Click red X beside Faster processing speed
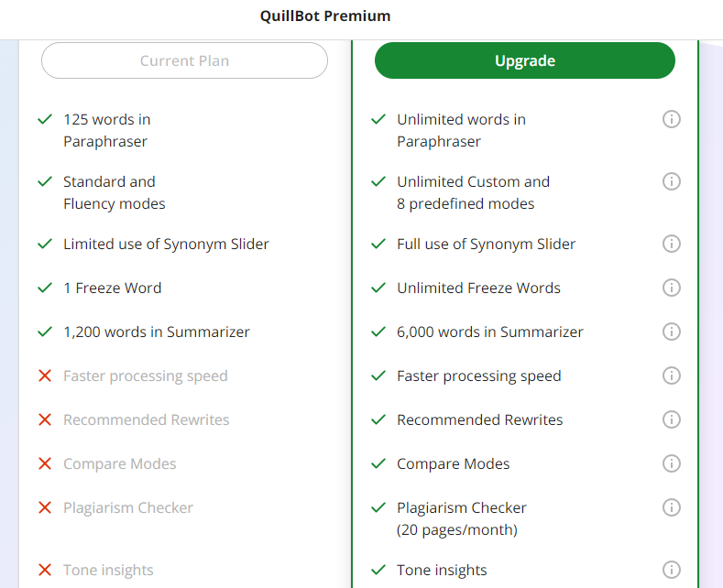The width and height of the screenshot is (723, 588). 45,376
